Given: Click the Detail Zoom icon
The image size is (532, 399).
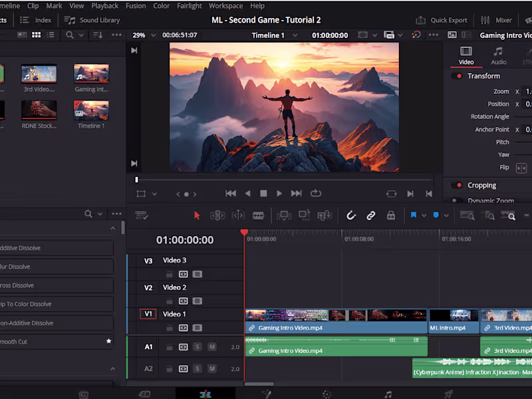Looking at the screenshot, I should coord(489,215).
